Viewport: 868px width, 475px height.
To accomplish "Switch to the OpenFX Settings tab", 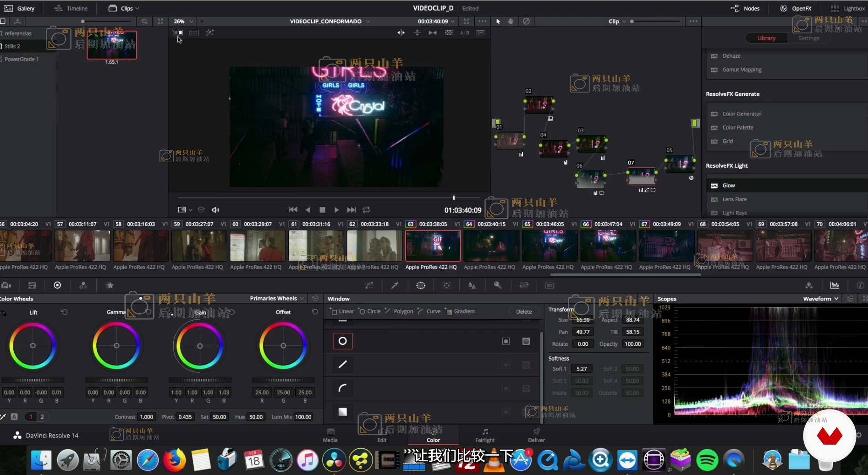I will (808, 38).
